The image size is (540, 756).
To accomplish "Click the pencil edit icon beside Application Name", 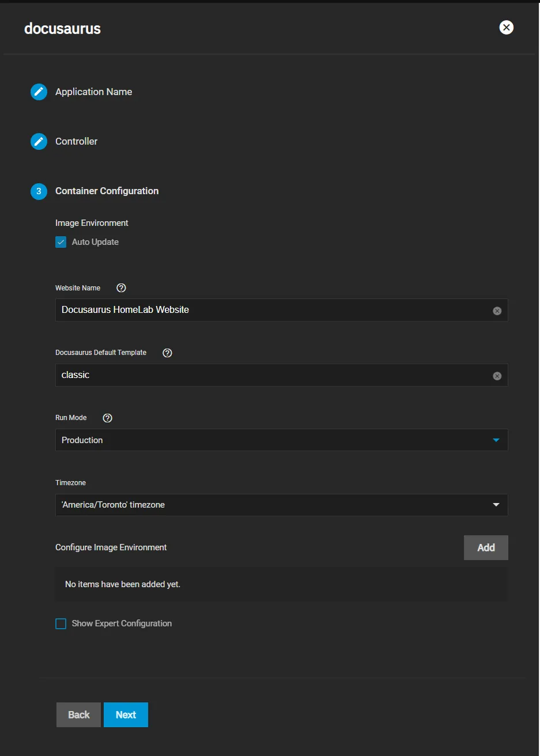I will (39, 92).
